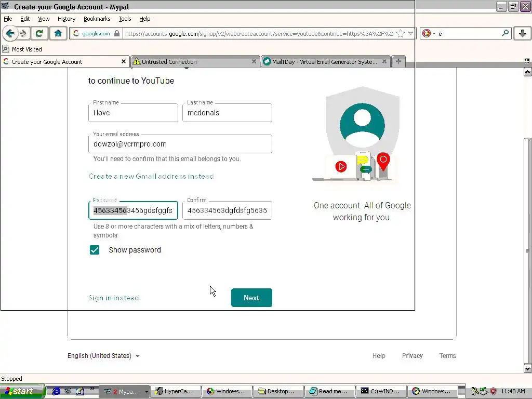The height and width of the screenshot is (399, 532).
Task: Open the Help footer link
Action: pos(379,355)
